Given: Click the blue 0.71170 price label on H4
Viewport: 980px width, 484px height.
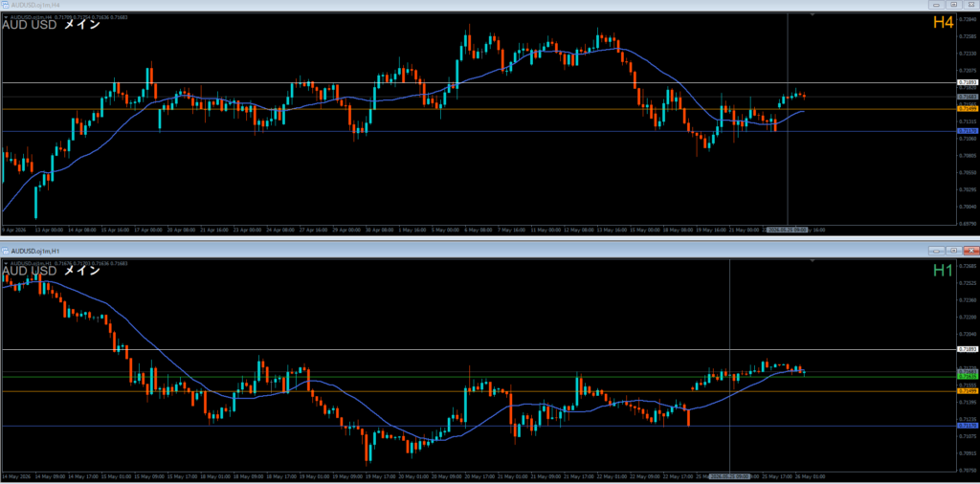Looking at the screenshot, I should (967, 131).
